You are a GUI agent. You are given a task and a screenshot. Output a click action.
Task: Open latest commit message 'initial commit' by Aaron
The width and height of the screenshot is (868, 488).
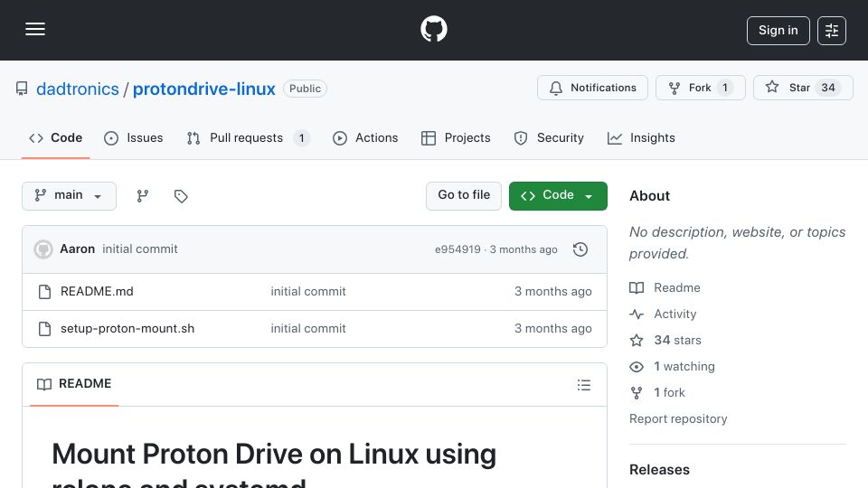click(140, 249)
